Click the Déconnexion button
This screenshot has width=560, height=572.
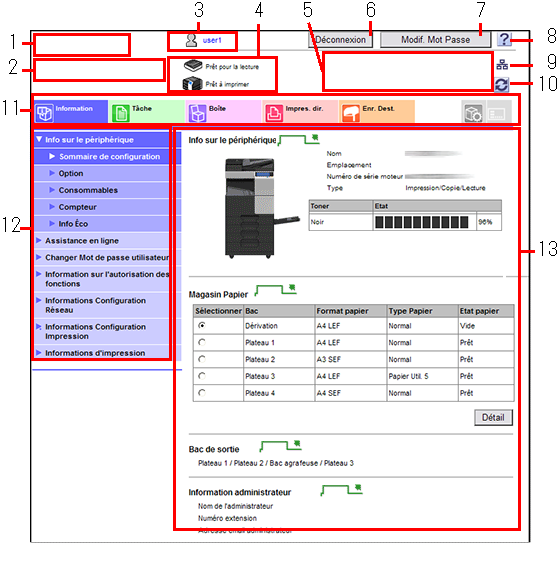click(x=340, y=40)
